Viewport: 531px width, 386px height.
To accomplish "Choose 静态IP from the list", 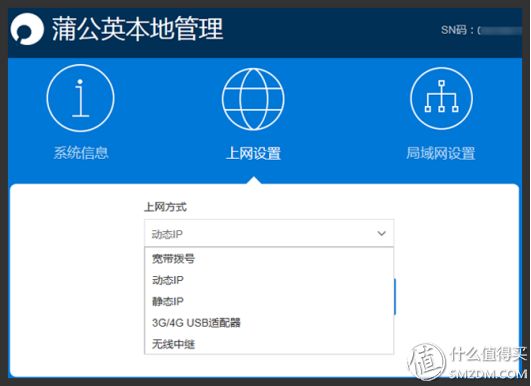I will pos(269,301).
